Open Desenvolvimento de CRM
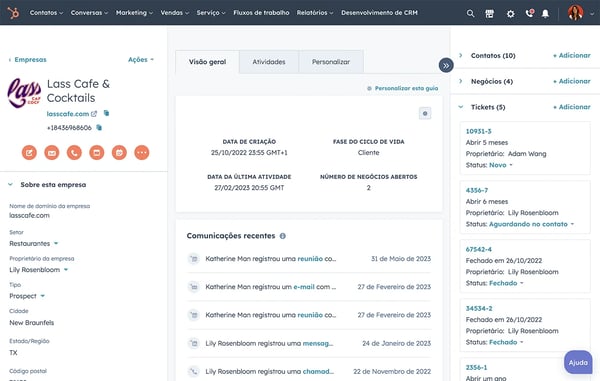This screenshot has height=381, width=600. pyautogui.click(x=380, y=13)
